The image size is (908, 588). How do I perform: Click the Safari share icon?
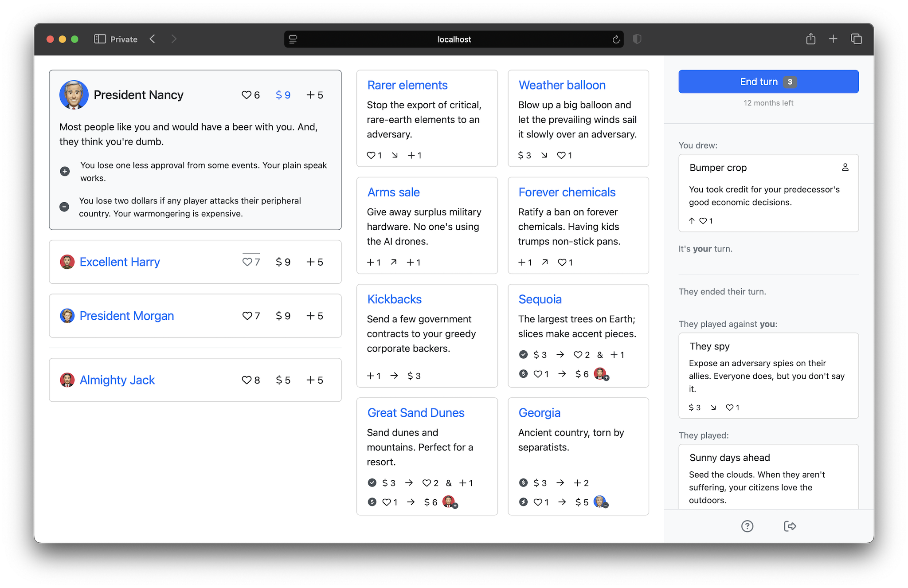click(x=810, y=39)
